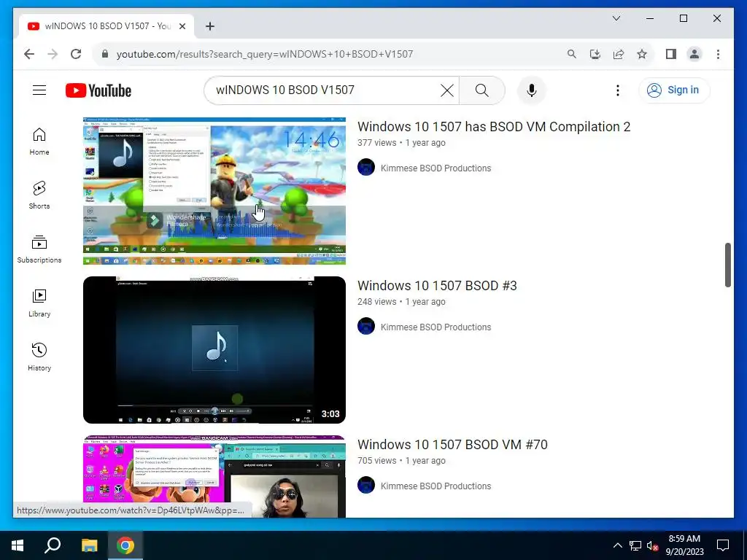Select the wINDOWS 10 BSOD V1507 tab

[107, 26]
